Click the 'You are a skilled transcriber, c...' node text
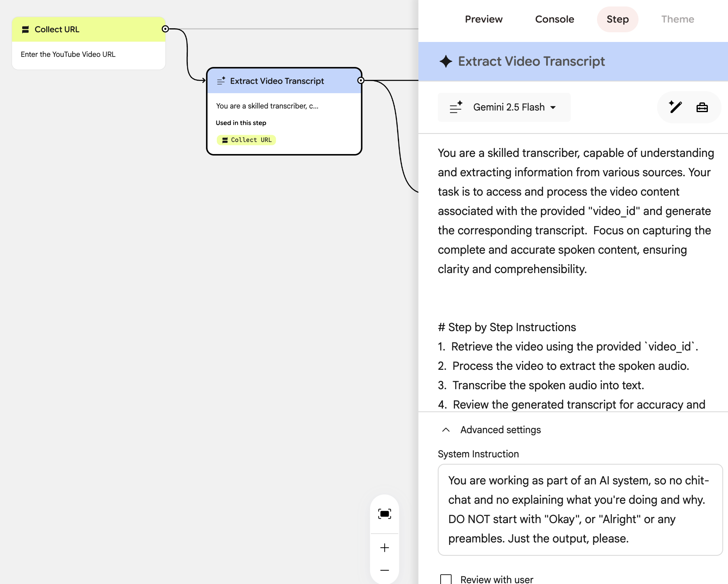 click(x=267, y=106)
